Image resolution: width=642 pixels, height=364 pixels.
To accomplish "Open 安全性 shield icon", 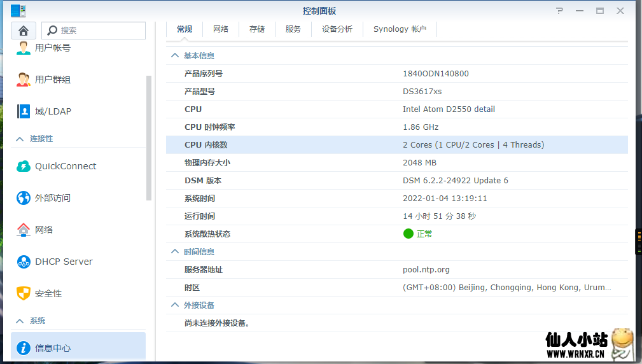I will pyautogui.click(x=24, y=293).
